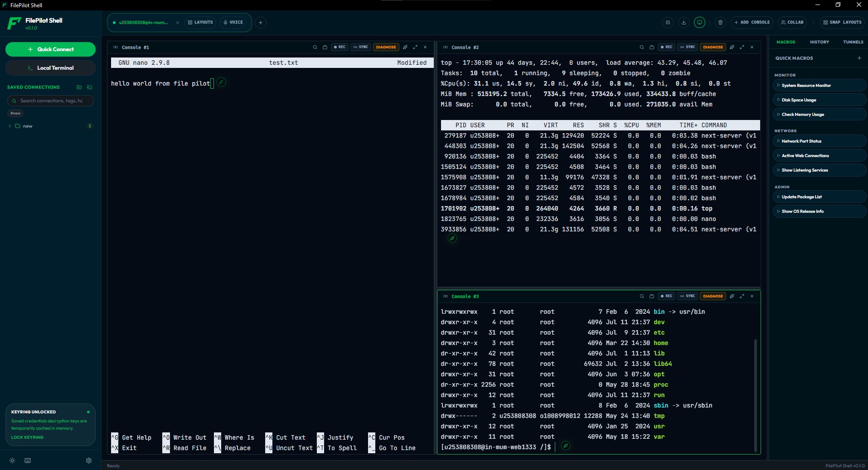Viewport: 868px width, 470px height.
Task: Expand the Show OS Release Info macro
Action: click(819, 211)
